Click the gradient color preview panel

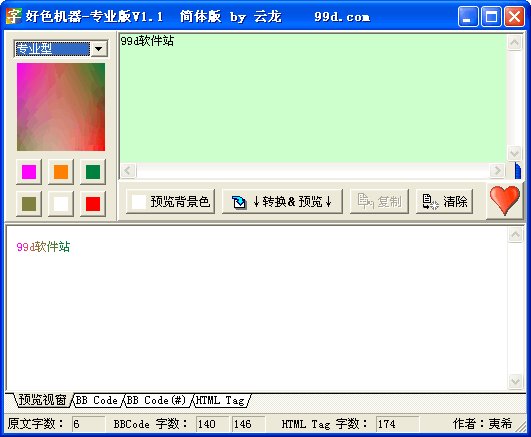(61, 107)
